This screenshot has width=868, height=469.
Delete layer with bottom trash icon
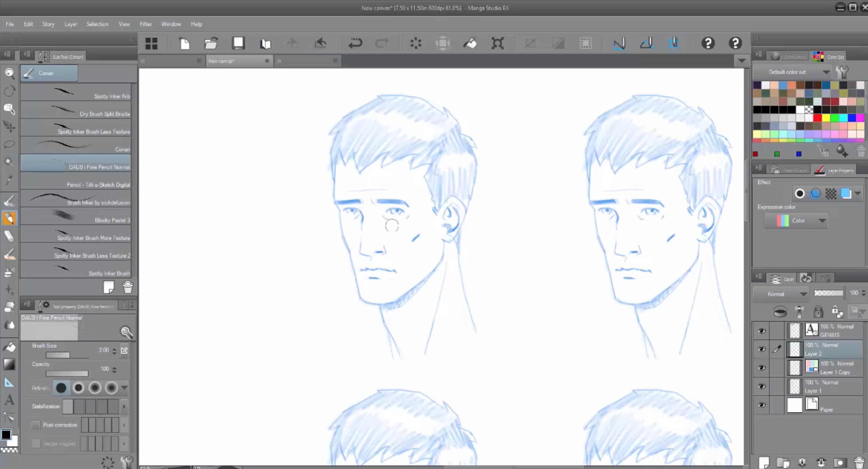(x=859, y=462)
